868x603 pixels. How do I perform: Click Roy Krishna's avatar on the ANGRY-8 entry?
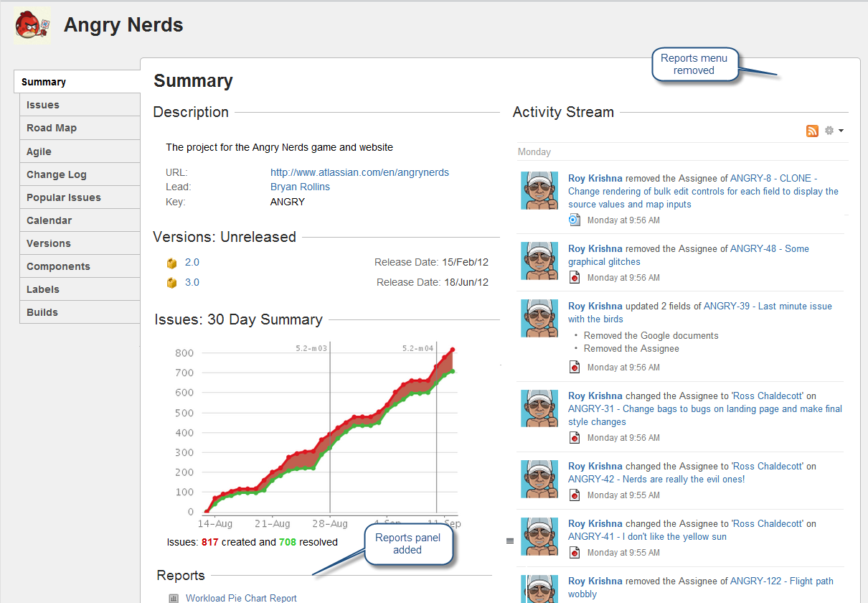[539, 190]
